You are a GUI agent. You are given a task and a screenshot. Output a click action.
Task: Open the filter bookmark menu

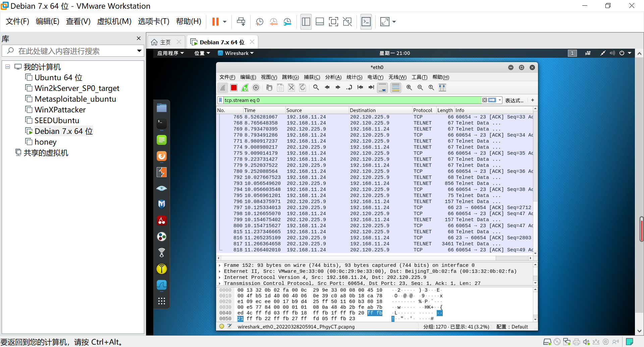pyautogui.click(x=220, y=100)
